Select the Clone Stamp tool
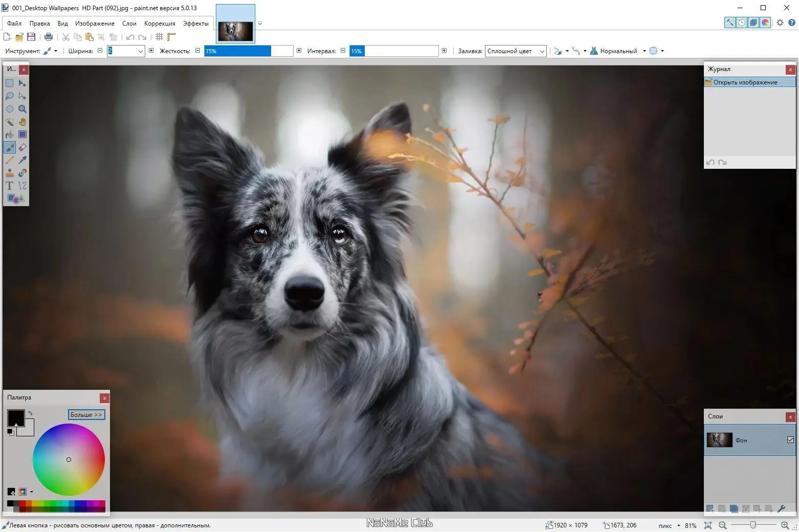This screenshot has width=799, height=532. [10, 173]
